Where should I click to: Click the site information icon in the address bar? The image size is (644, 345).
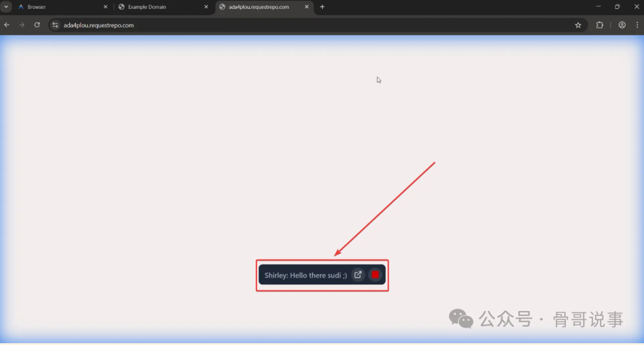[x=54, y=25]
